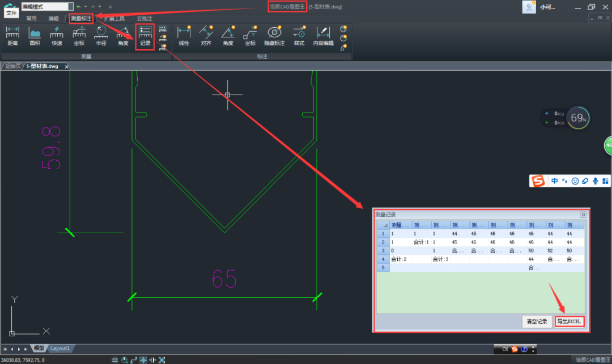Click the 45 cell in row 2
Screen dimensions: 612x364
pyautogui.click(x=460, y=242)
